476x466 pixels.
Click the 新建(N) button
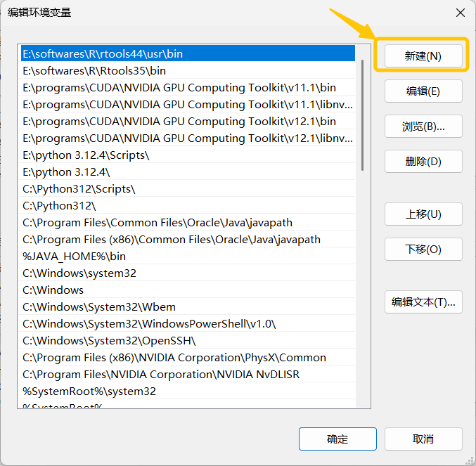[x=423, y=56]
